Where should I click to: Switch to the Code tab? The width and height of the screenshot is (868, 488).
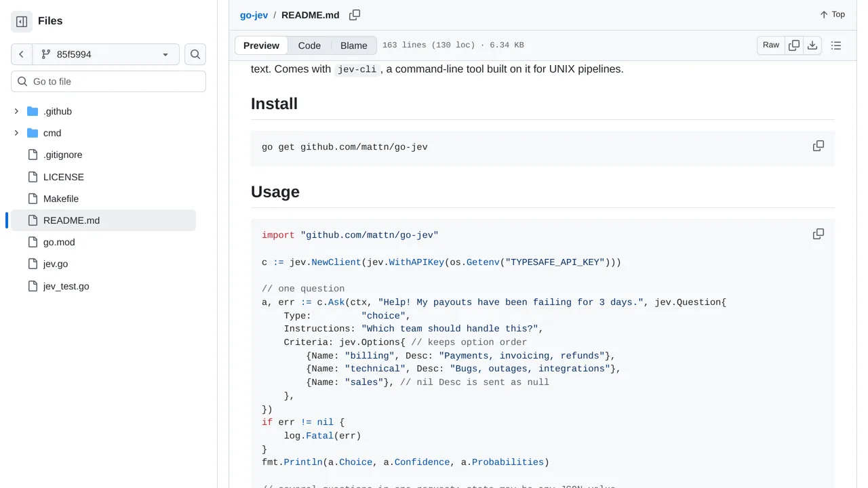309,45
